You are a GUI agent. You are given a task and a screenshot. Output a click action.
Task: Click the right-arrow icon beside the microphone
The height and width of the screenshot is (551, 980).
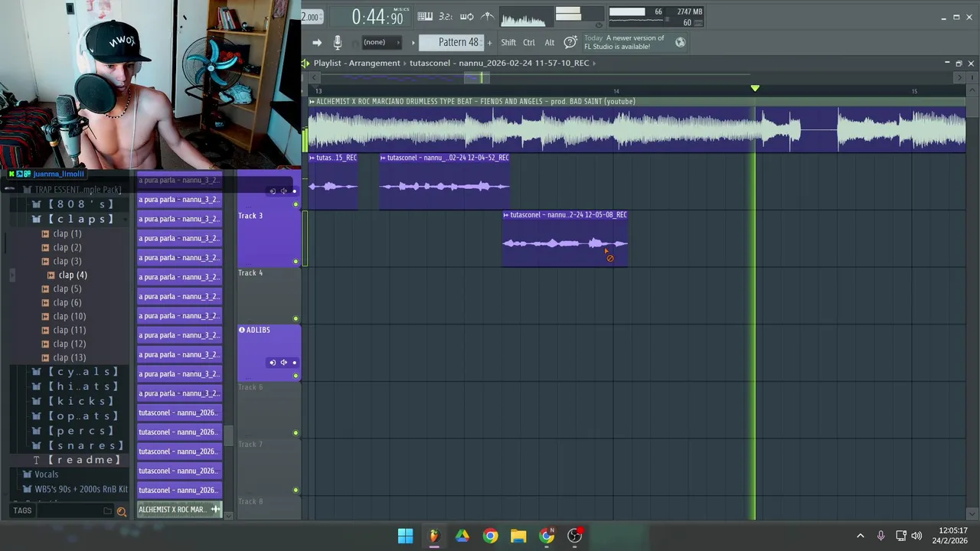[x=316, y=43]
